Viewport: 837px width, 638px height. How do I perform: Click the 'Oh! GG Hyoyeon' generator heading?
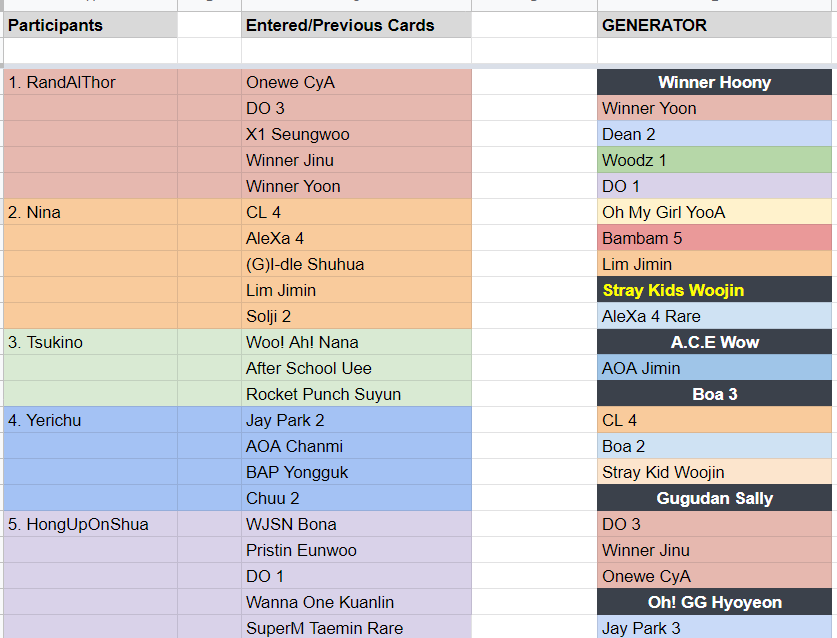point(714,602)
